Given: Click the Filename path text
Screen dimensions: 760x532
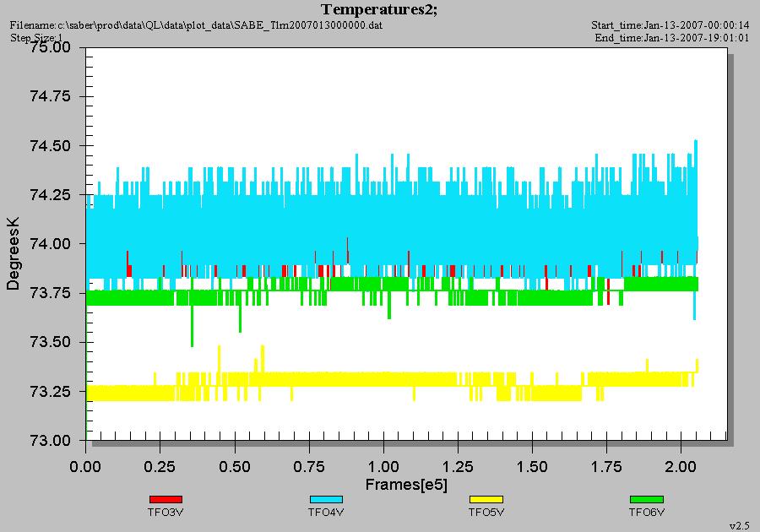Looking at the screenshot, I should click(x=196, y=24).
